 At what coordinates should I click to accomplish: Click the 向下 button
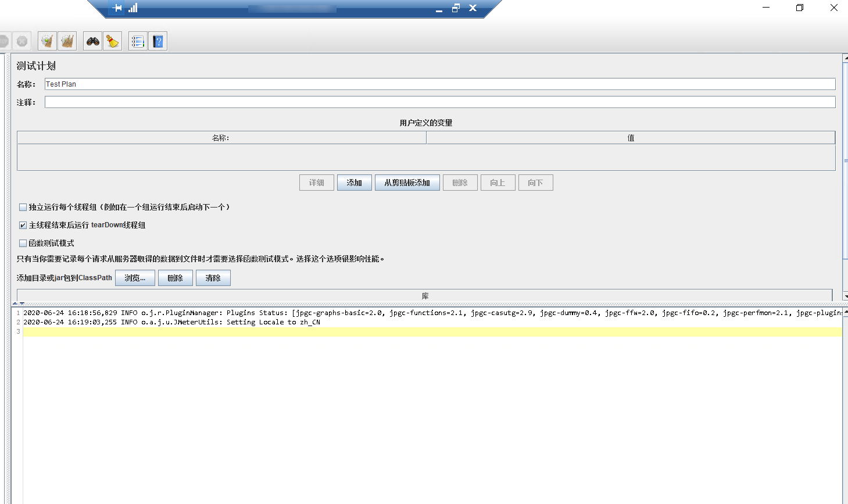[535, 182]
